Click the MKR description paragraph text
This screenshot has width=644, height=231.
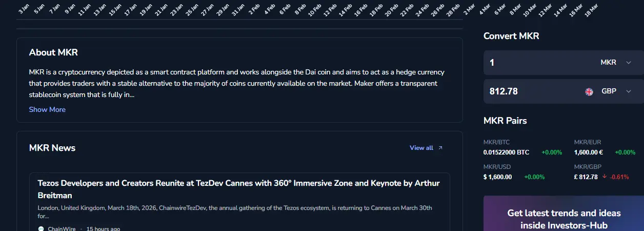237,83
